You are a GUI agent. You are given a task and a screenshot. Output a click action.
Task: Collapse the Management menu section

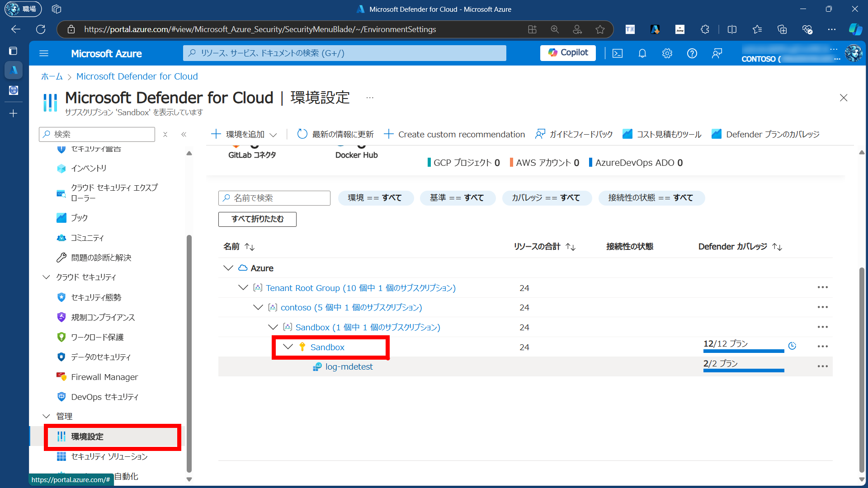pos(46,416)
